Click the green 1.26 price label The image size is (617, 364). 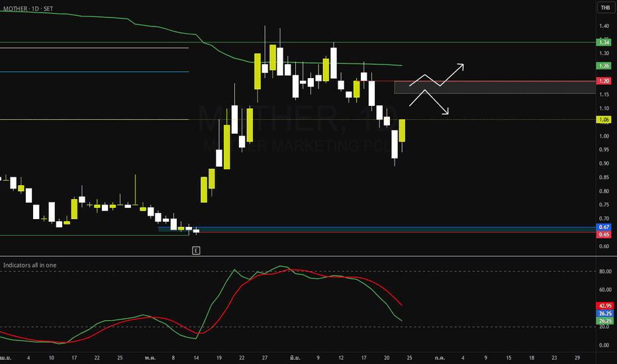(604, 66)
